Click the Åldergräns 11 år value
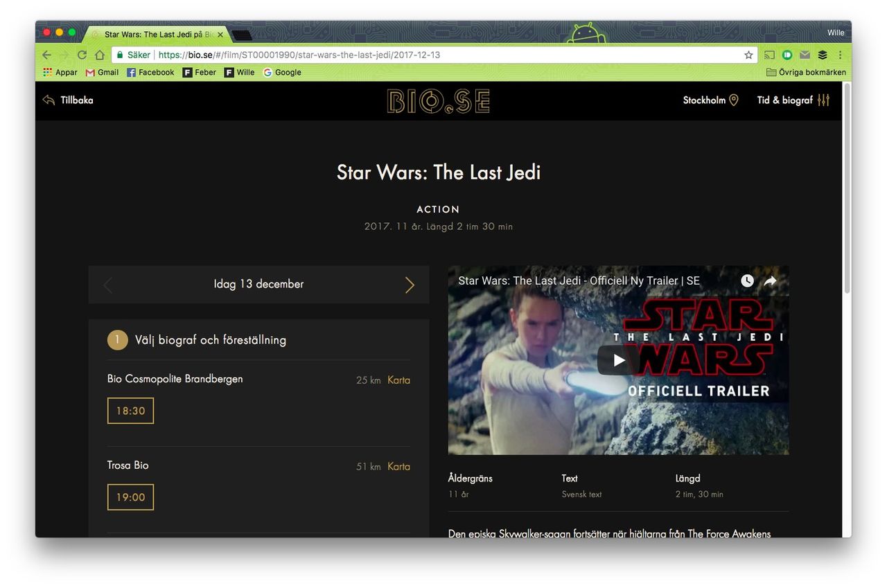 point(459,495)
